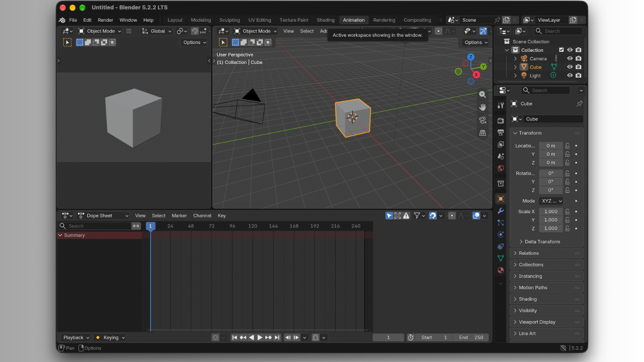Jump to the first frame endpoint button
This screenshot has width=644, height=362.
235,337
